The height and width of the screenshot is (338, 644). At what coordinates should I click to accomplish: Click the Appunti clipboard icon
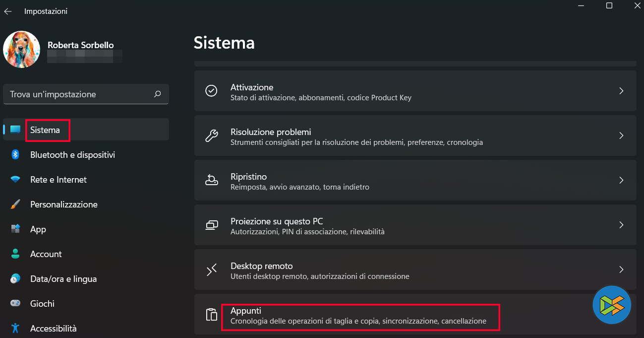point(212,315)
